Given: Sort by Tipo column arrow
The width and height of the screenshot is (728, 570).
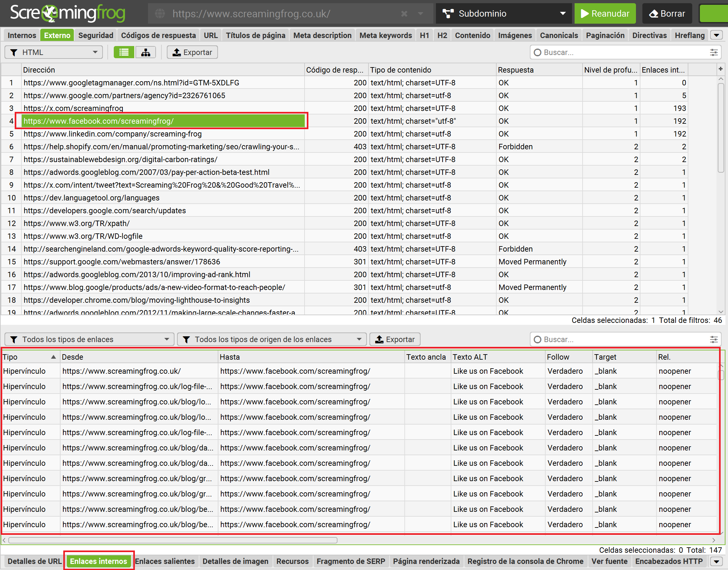Looking at the screenshot, I should coord(53,357).
